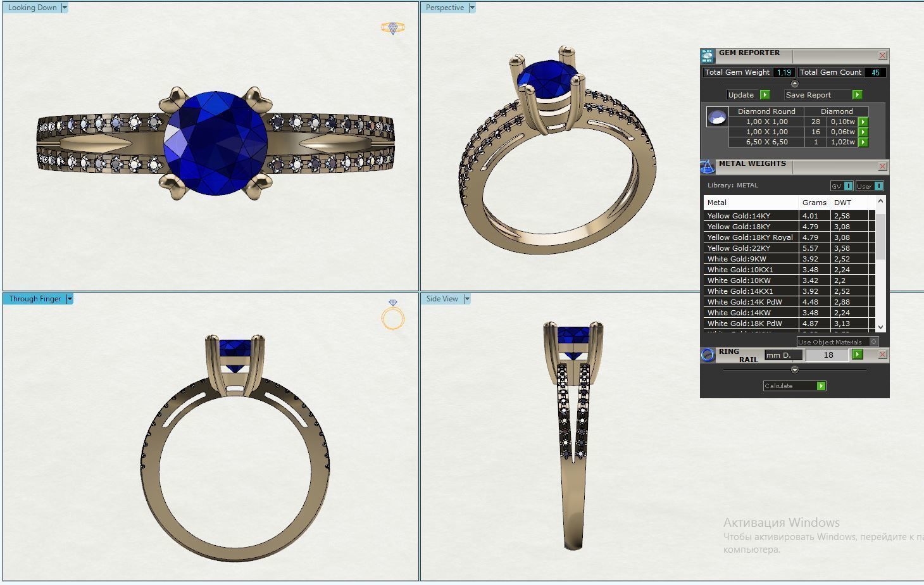Close the Gem Reporter panel
The height and width of the screenshot is (585, 924).
[x=882, y=56]
